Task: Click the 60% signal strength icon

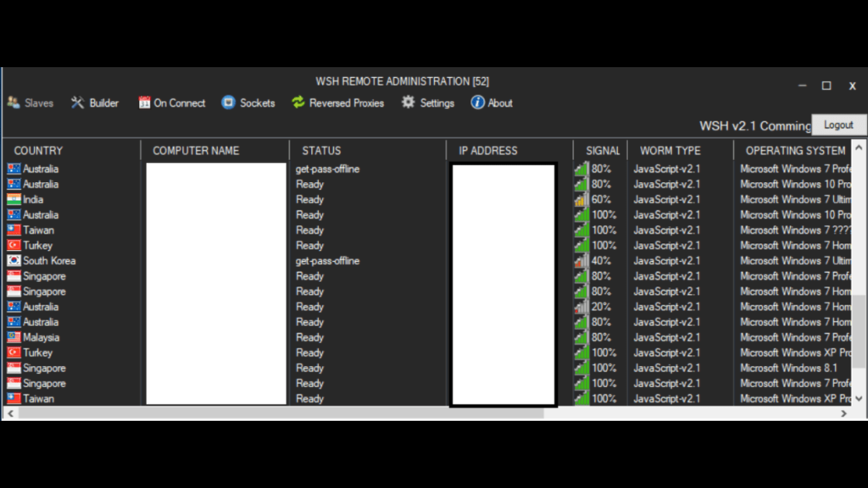Action: click(x=581, y=199)
